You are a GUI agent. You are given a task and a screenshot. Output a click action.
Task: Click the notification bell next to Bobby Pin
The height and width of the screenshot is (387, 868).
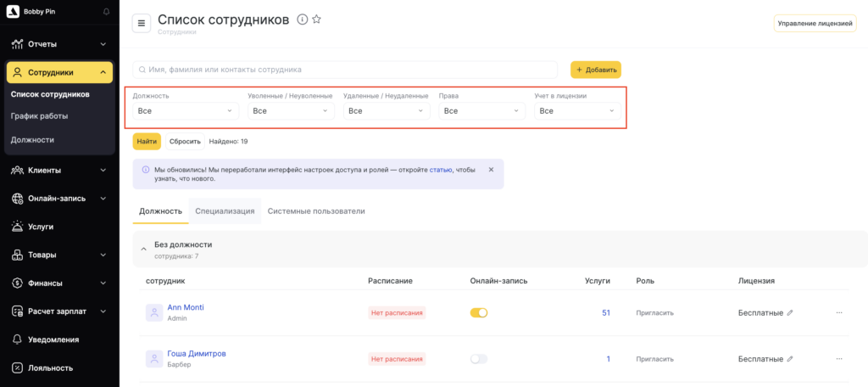[106, 12]
